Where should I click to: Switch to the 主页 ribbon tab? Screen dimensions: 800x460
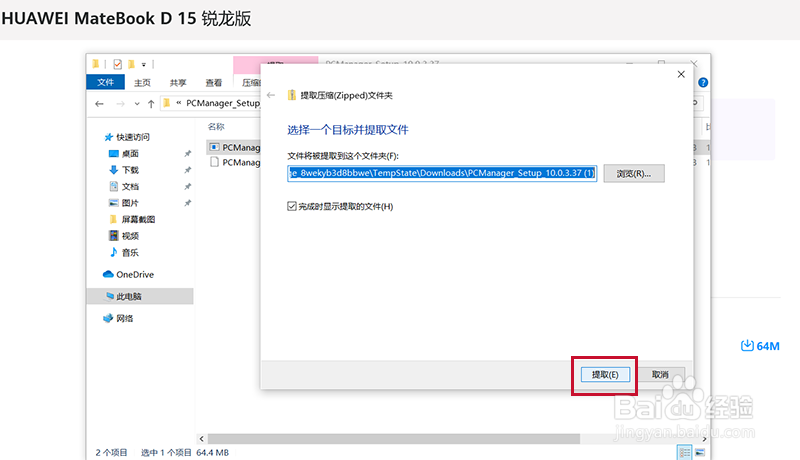click(142, 83)
